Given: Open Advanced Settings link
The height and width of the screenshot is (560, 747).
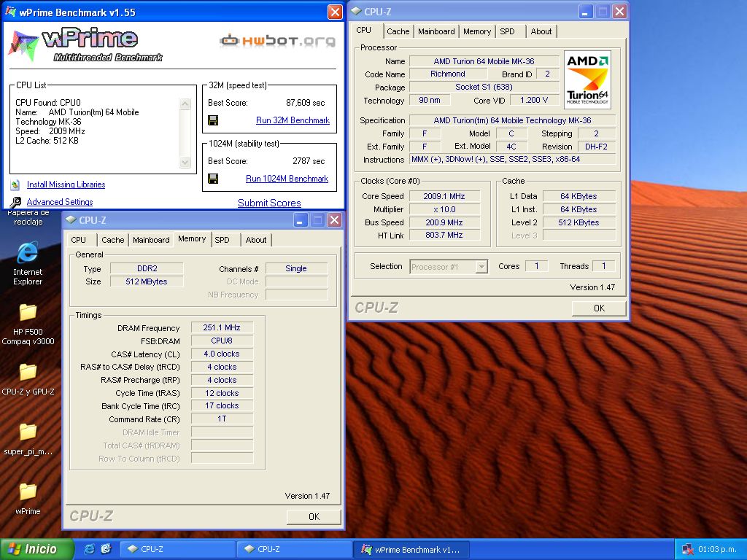Looking at the screenshot, I should tap(60, 202).
